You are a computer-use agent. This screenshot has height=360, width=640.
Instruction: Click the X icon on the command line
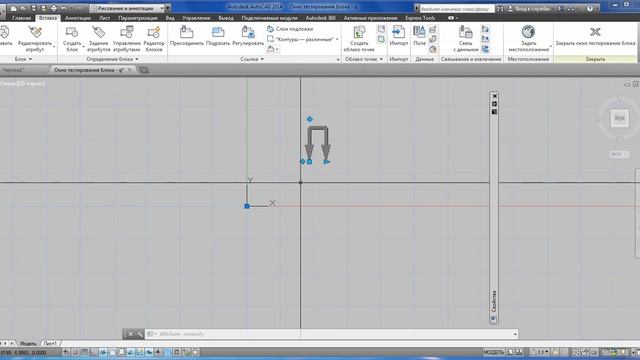coord(131,334)
